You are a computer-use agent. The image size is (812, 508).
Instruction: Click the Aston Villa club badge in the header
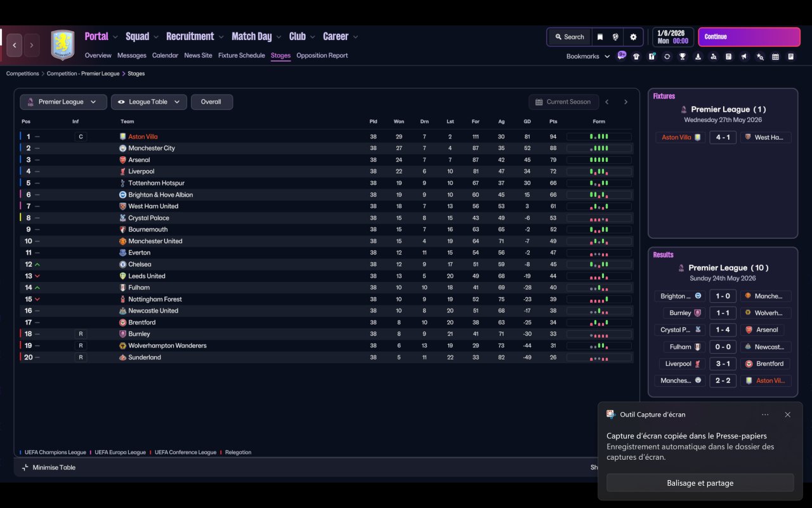(62, 45)
